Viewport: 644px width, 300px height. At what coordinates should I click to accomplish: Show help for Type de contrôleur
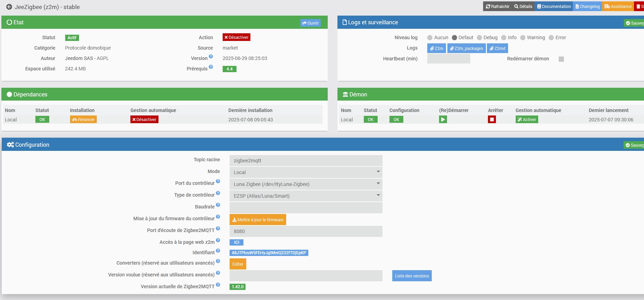[x=218, y=193]
